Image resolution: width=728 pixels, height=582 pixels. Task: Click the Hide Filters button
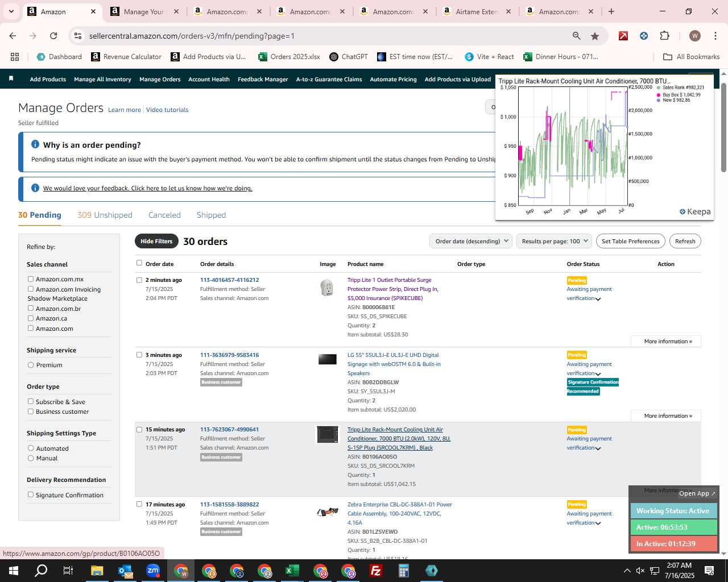coord(156,241)
